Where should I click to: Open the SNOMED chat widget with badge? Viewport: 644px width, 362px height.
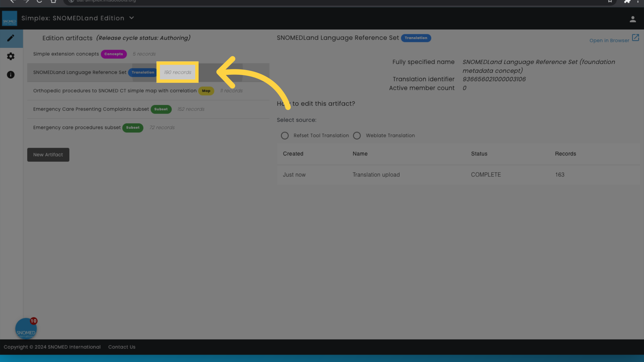coord(26,328)
